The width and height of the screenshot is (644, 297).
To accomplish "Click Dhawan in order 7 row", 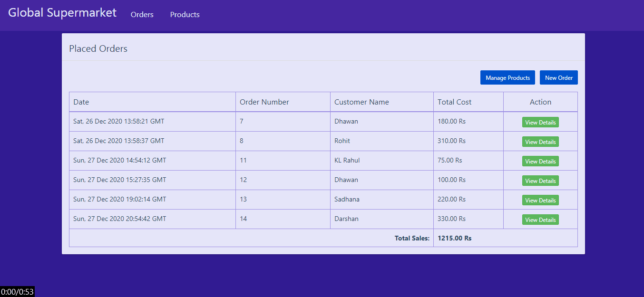I will click(x=346, y=122).
